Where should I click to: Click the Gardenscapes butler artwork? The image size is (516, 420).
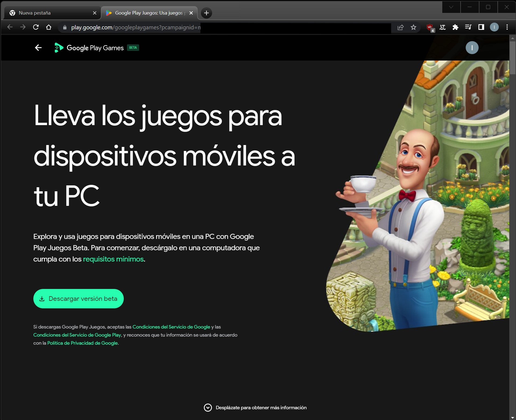pos(418,196)
